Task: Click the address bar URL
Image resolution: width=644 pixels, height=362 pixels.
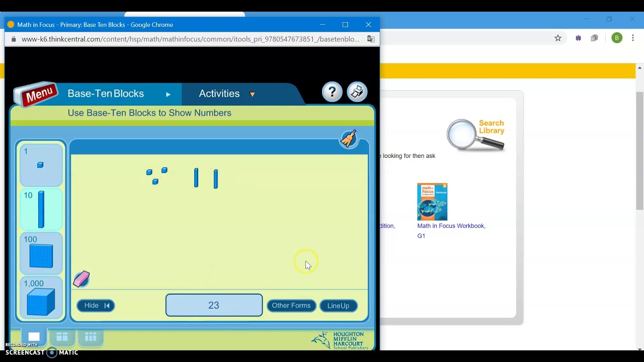Action: tap(191, 39)
